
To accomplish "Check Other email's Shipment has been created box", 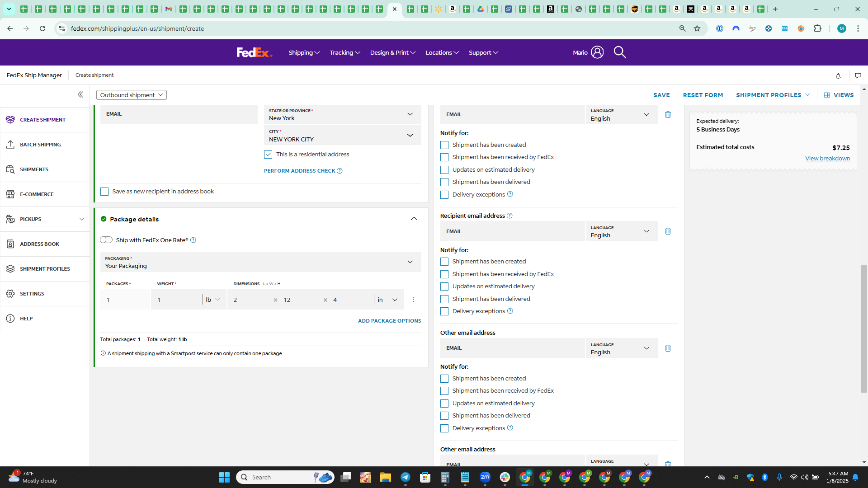I will pos(444,379).
